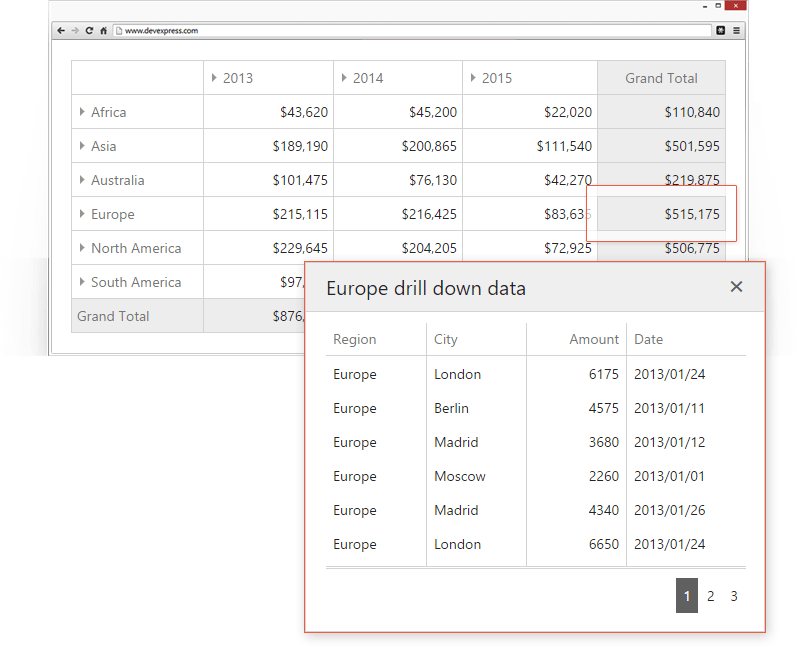Expand the Africa row
The height and width of the screenshot is (649, 797).
82,112
